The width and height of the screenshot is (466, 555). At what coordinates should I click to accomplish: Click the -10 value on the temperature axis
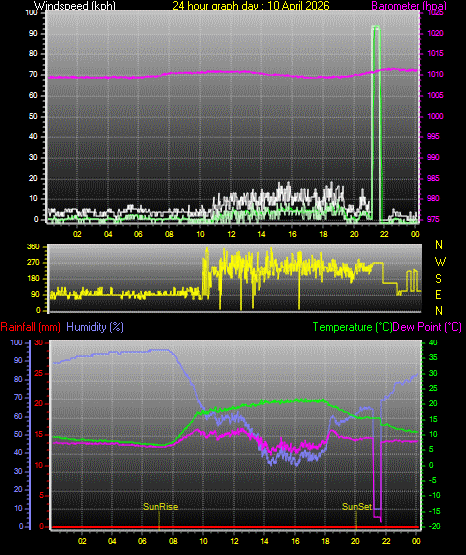pos(435,496)
